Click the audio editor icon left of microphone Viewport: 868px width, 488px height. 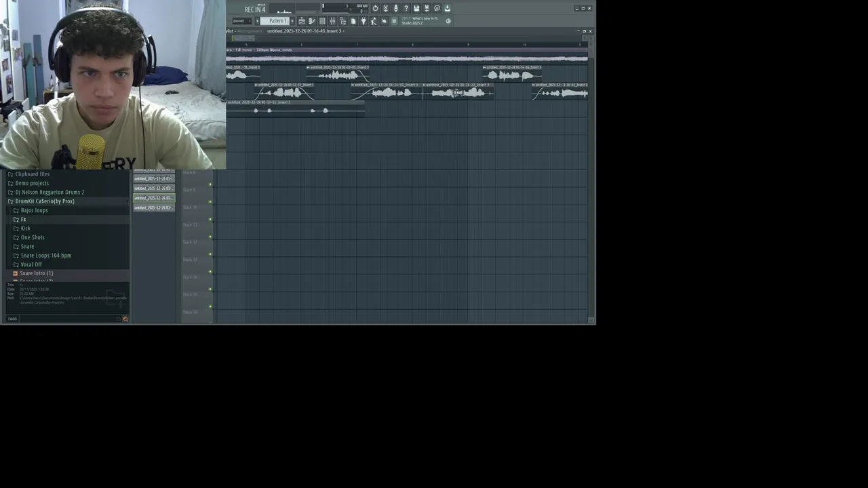pyautogui.click(x=385, y=8)
